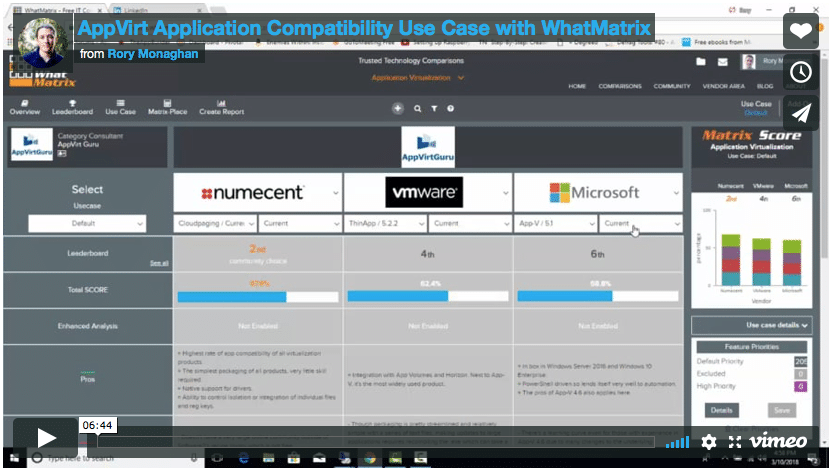Click AppVirtGuru Category Consultant thumbnail
Screen dimensions: 829x468
(x=32, y=144)
